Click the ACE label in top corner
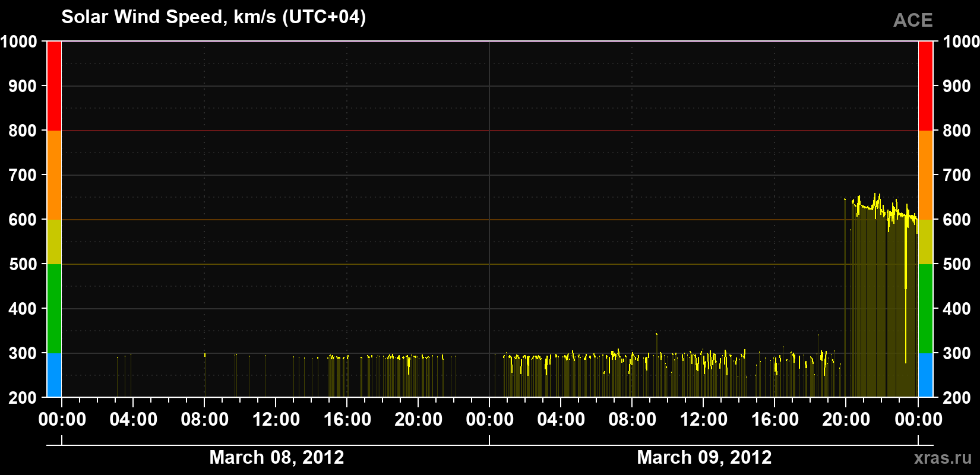This screenshot has height=475, width=980. tap(913, 21)
